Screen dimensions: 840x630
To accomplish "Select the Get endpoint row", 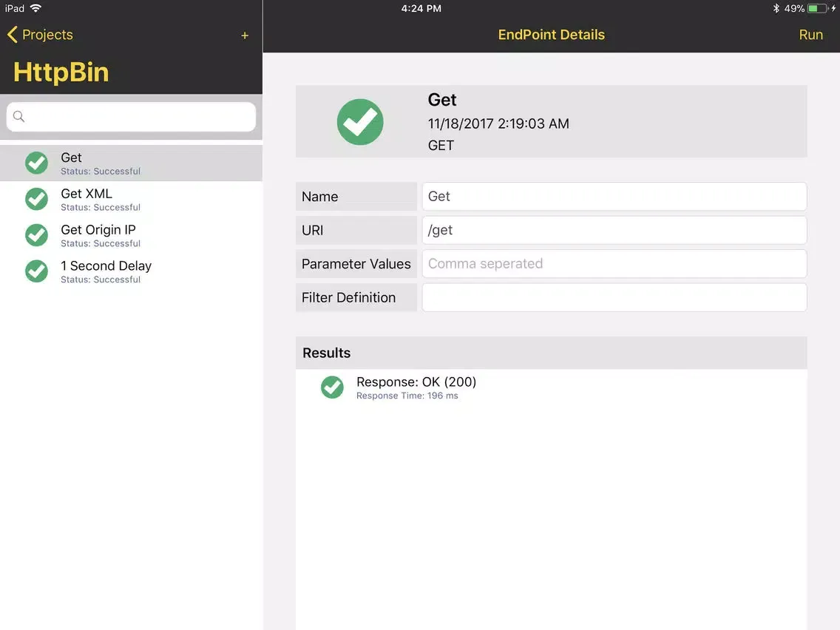I will point(132,163).
